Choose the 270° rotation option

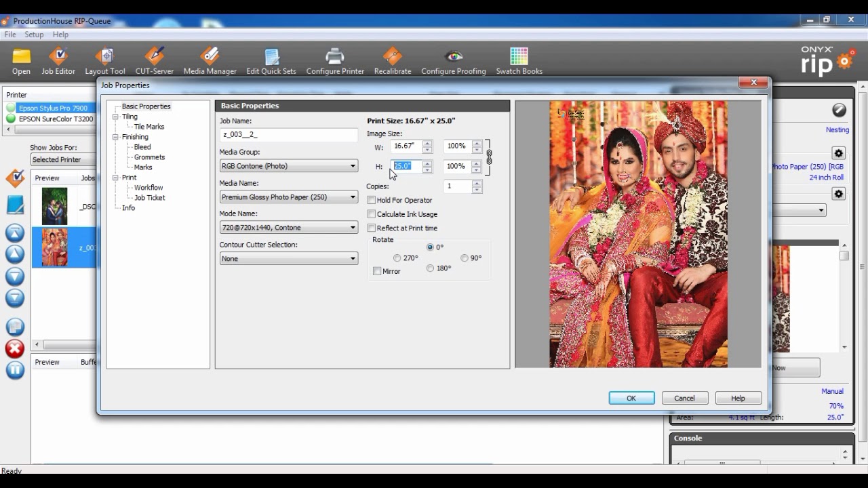397,258
